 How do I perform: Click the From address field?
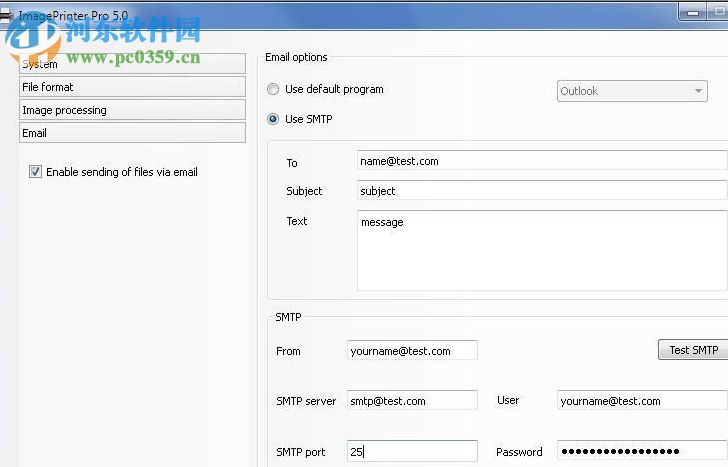[x=412, y=350]
